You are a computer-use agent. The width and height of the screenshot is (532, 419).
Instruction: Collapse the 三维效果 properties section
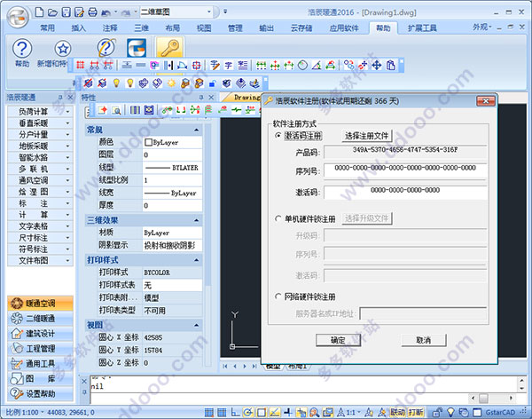coord(197,220)
